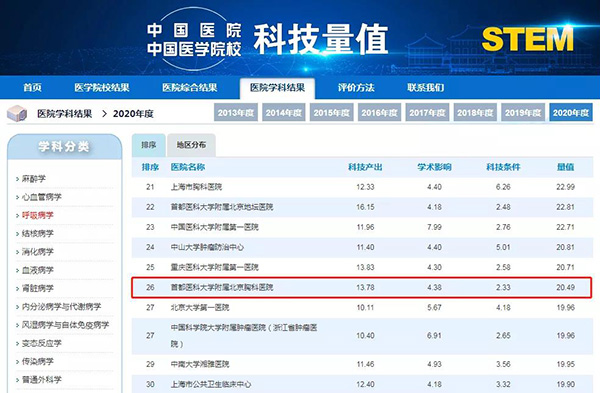Open 医院综合结果 in navigation bar
The height and width of the screenshot is (393, 600).
(189, 88)
